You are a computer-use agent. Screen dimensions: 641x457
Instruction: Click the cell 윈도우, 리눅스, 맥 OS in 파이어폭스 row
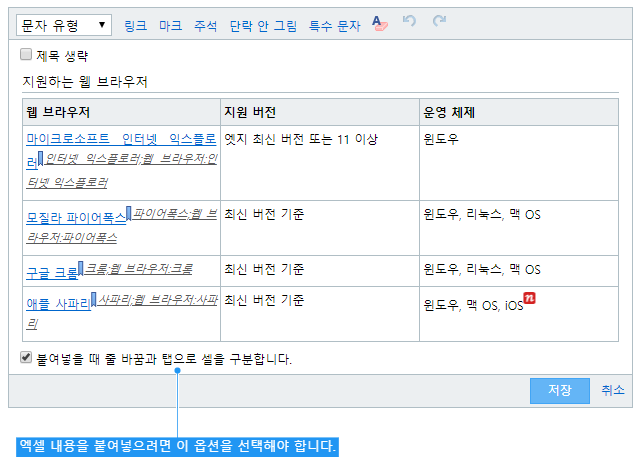point(482,214)
